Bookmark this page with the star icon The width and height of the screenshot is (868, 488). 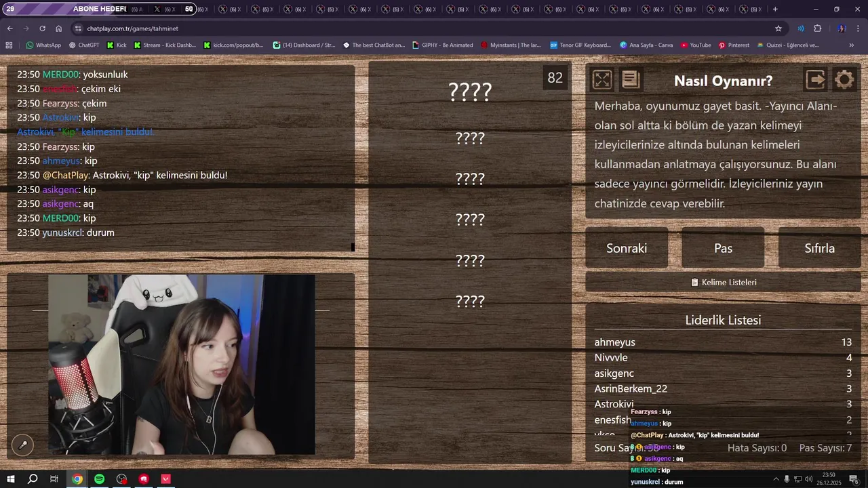(778, 28)
